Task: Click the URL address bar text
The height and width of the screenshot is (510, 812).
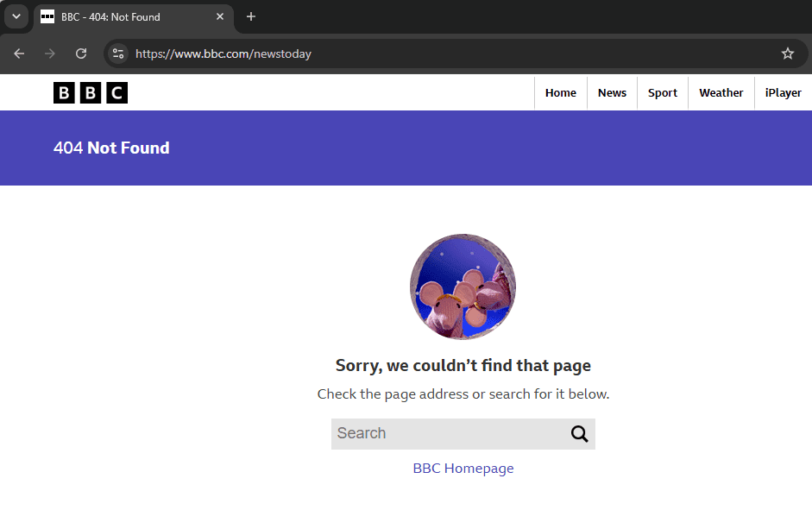Action: click(x=223, y=54)
